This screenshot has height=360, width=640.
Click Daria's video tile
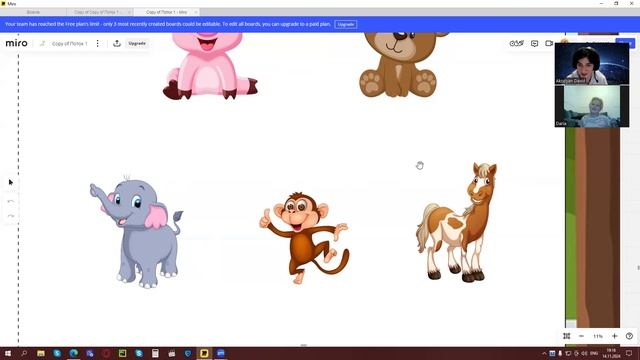pos(592,106)
